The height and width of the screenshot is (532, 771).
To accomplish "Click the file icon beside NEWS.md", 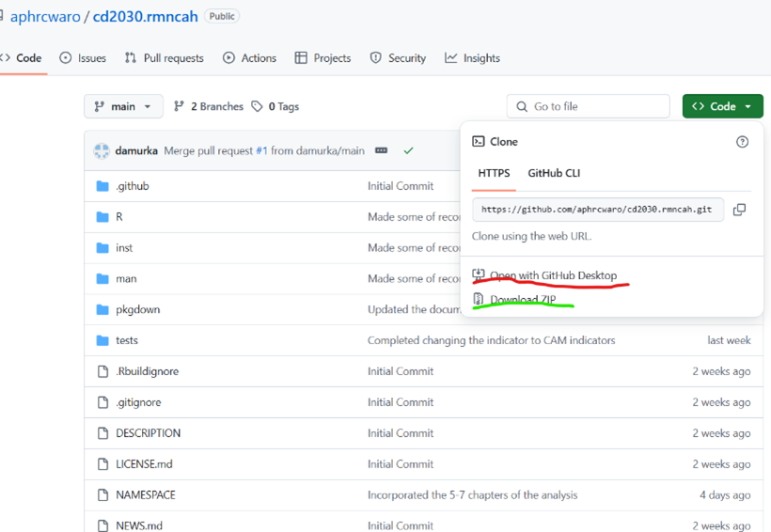I will [102, 525].
